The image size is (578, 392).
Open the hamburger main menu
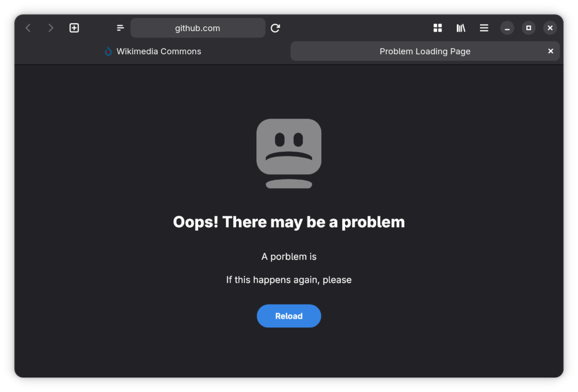pyautogui.click(x=484, y=28)
